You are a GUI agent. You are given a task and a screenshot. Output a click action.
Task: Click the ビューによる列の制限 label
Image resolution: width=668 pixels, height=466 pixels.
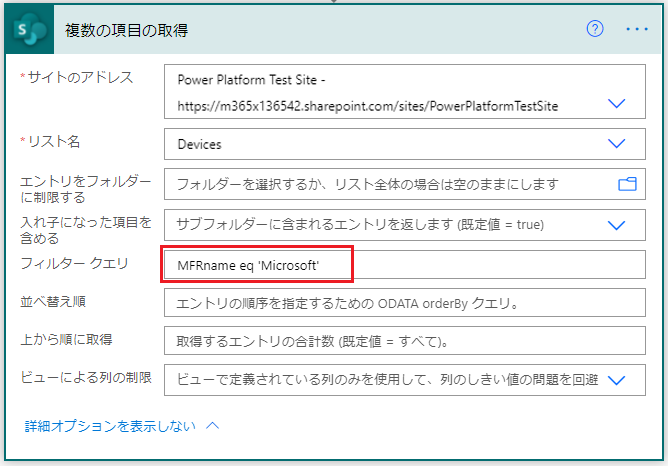(x=86, y=377)
